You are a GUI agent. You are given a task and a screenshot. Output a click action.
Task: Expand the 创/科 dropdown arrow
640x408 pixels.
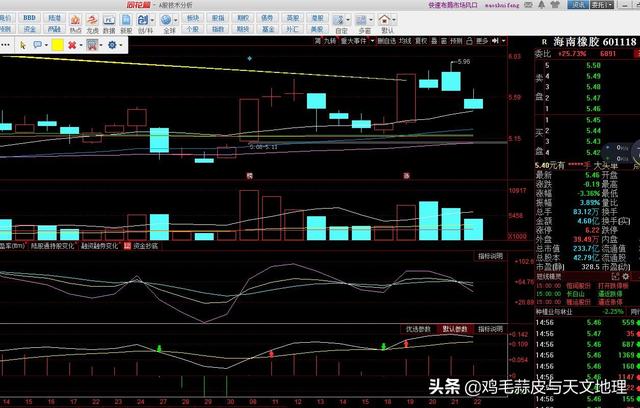(x=153, y=20)
